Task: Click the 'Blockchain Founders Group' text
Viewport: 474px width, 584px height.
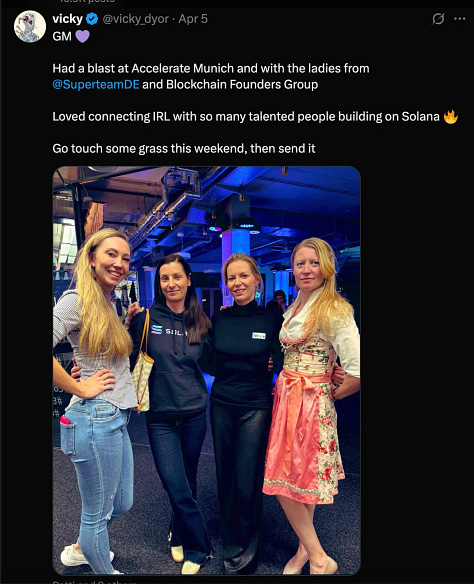Action: click(x=242, y=85)
